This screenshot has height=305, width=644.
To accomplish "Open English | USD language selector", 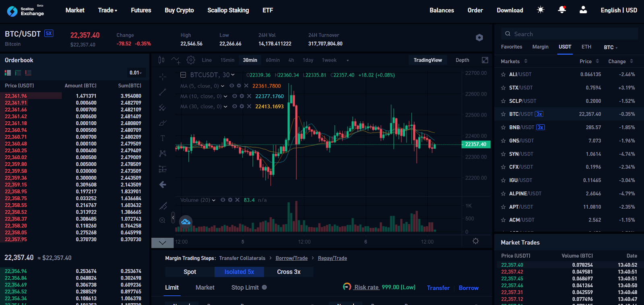I will click(x=619, y=10).
